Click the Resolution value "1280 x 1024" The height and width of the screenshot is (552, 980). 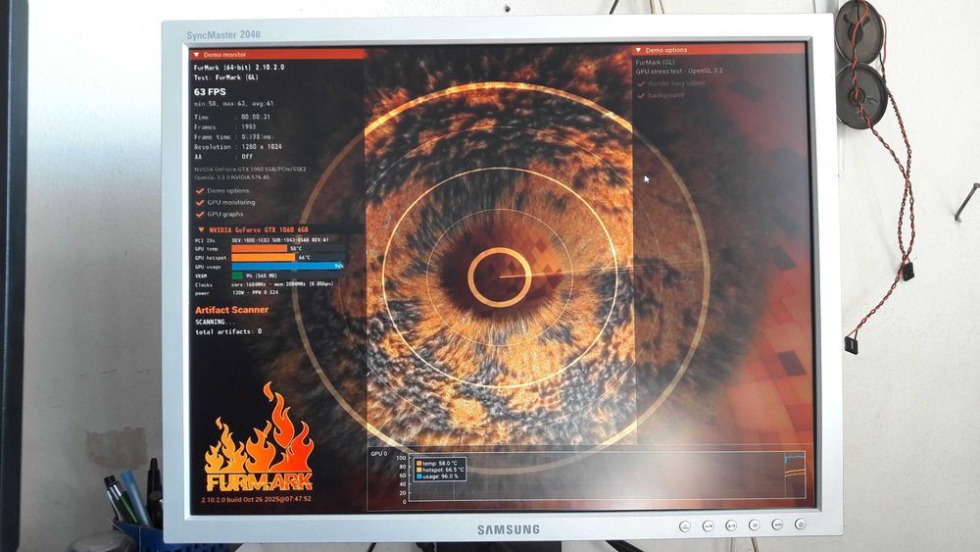[262, 147]
